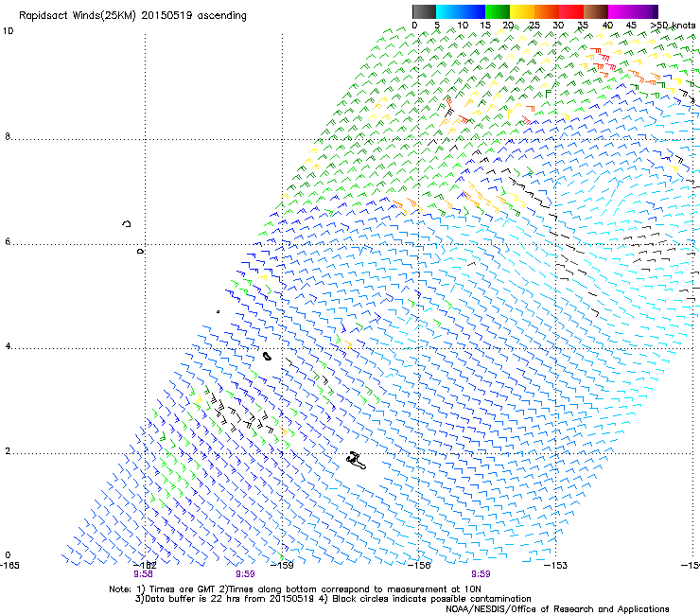Click the legend label '15'

[485, 26]
